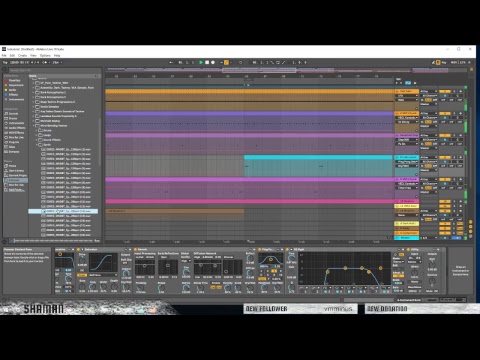Click the Tap tempo button
The width and height of the screenshot is (480, 360).
[5, 62]
